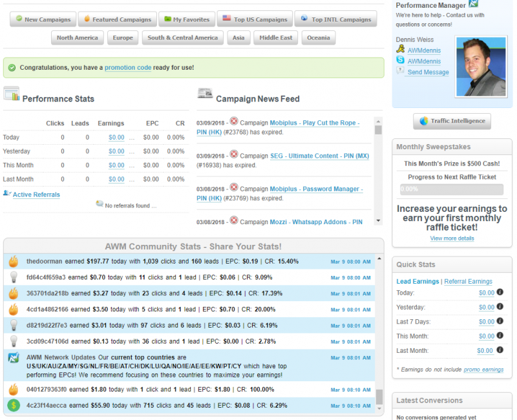The image size is (517, 420).
Task: Click the flame icon beside thedoorman's stats
Action: pyautogui.click(x=13, y=261)
